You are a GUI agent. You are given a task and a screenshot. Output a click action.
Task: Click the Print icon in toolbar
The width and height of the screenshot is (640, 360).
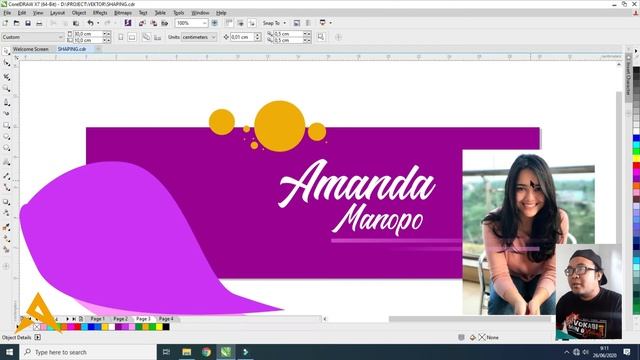point(39,23)
